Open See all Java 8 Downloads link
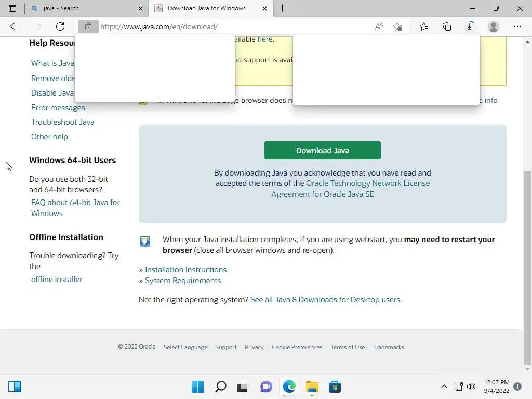This screenshot has height=399, width=532. click(x=326, y=300)
